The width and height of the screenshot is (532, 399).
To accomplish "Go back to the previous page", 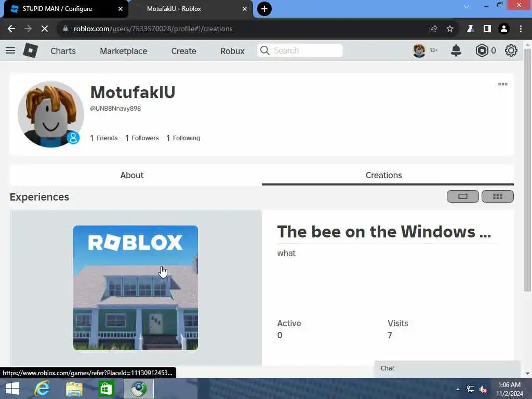I will pyautogui.click(x=11, y=29).
